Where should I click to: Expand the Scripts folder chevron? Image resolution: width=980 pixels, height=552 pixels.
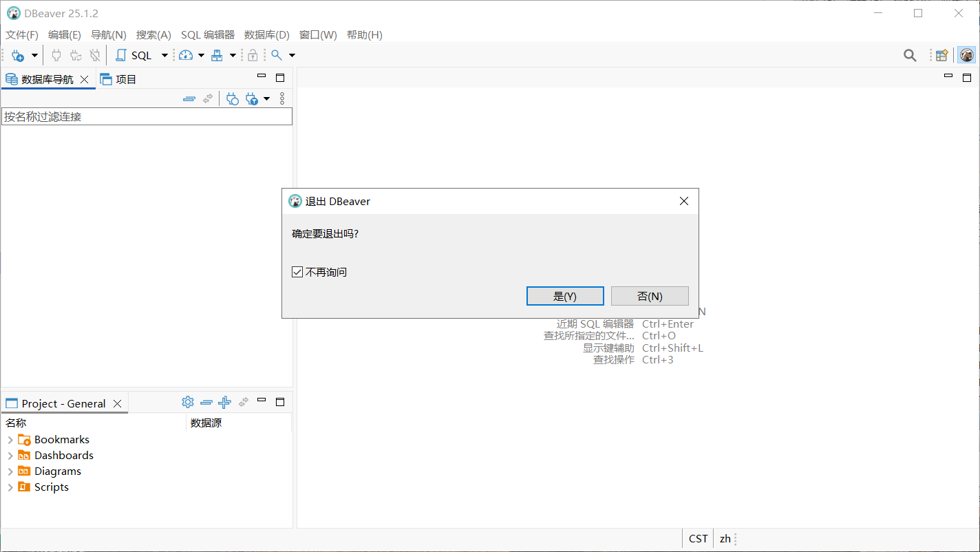tap(10, 487)
